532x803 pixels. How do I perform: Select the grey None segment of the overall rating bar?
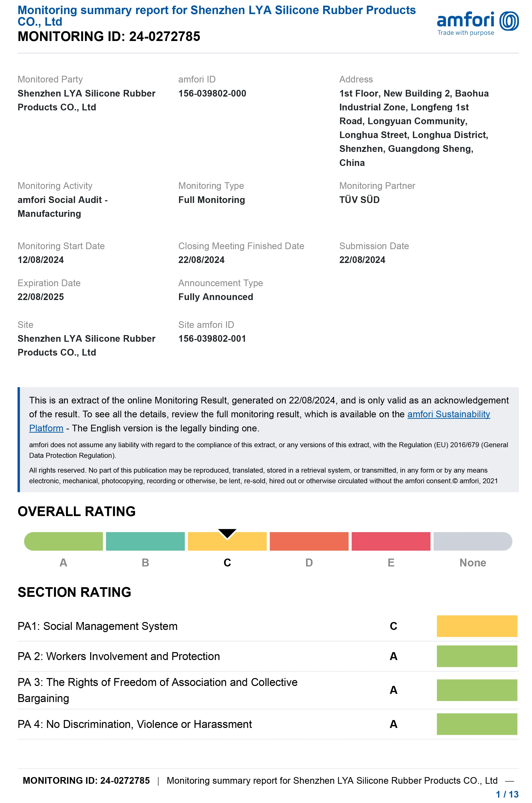[473, 541]
